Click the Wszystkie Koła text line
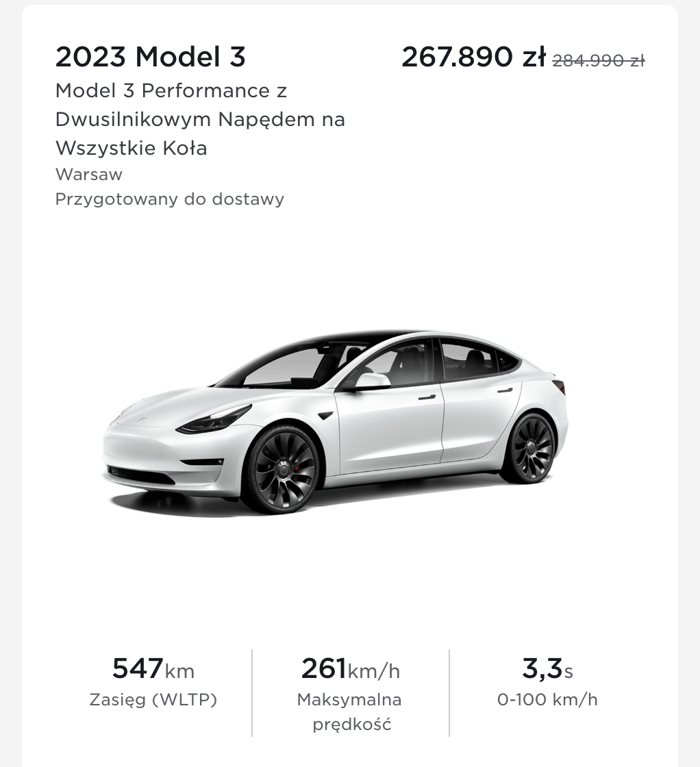The image size is (700, 767). (131, 148)
